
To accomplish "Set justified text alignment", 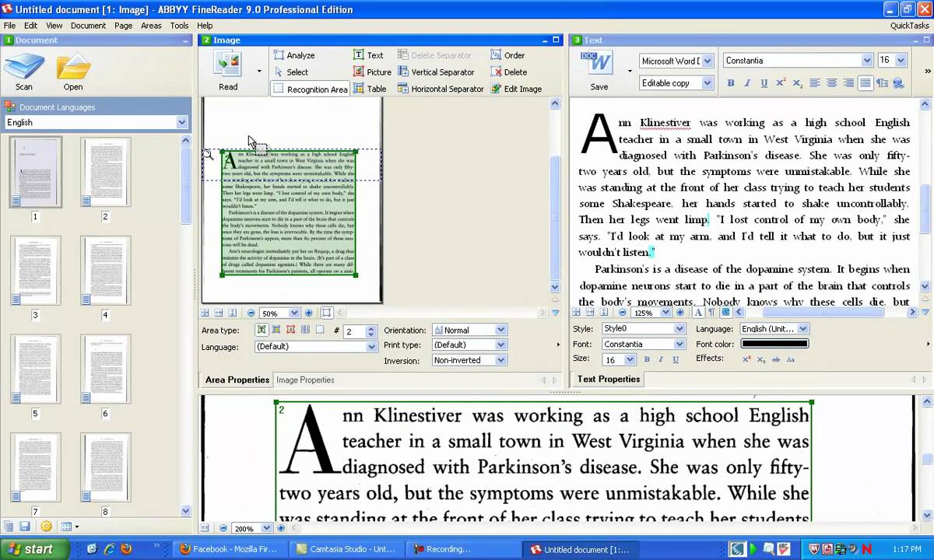I will (865, 83).
